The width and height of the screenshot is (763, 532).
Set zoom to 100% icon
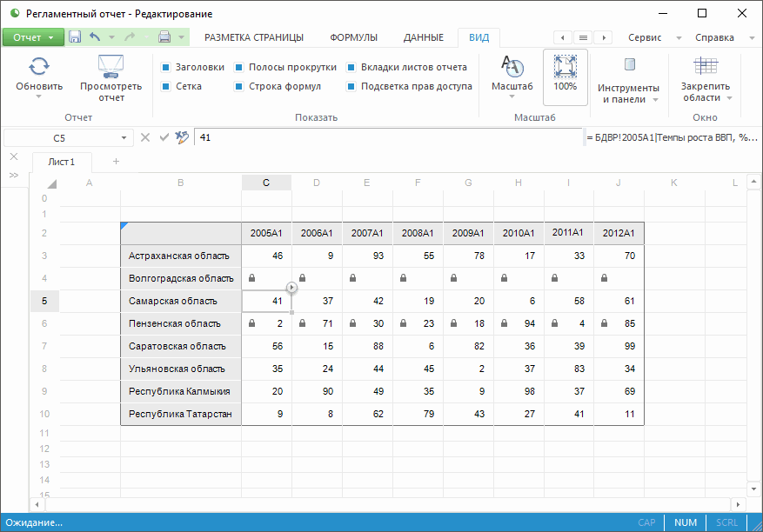point(565,68)
